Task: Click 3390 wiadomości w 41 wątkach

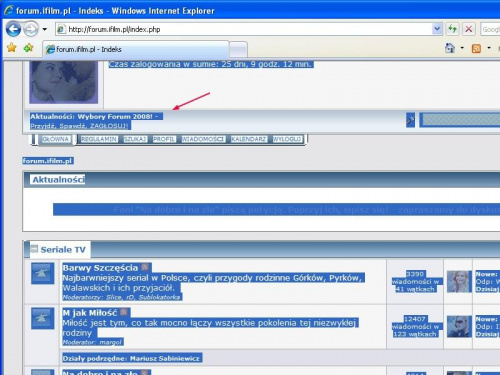Action: click(x=415, y=282)
